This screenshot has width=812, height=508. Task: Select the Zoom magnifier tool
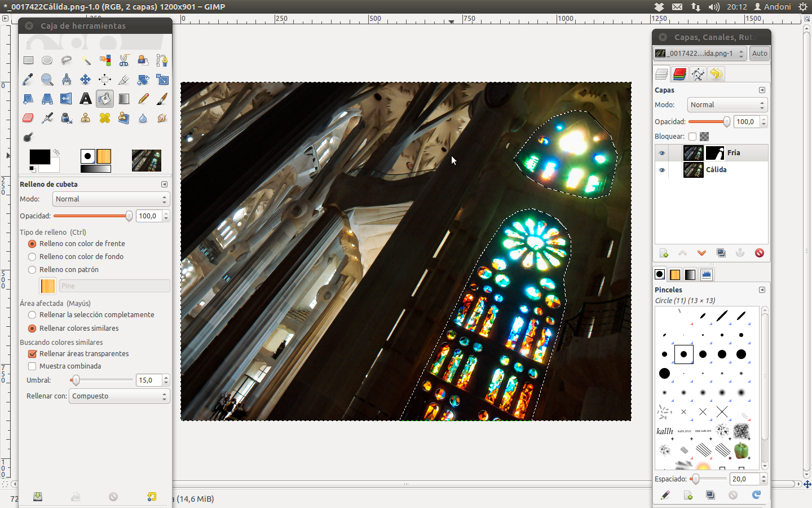[x=47, y=80]
